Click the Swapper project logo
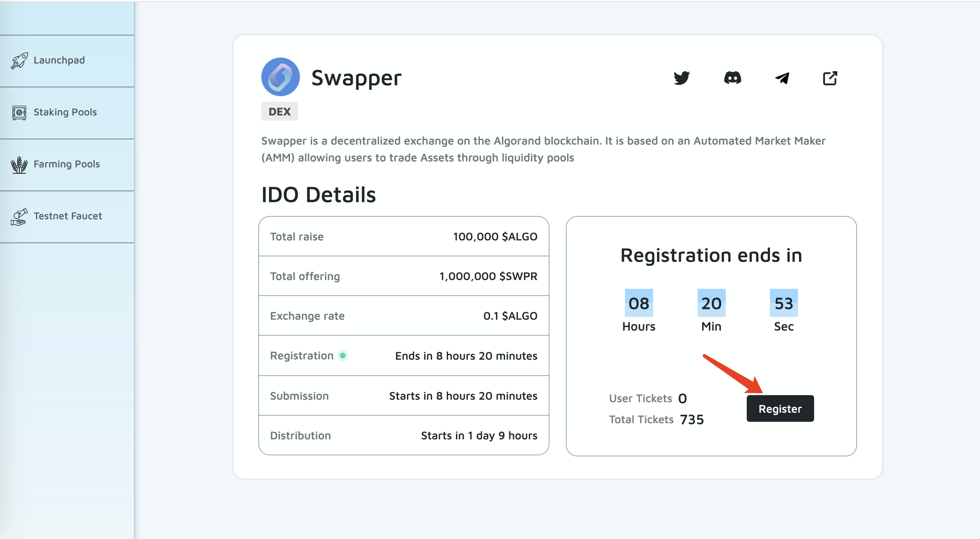980x539 pixels. tap(280, 77)
